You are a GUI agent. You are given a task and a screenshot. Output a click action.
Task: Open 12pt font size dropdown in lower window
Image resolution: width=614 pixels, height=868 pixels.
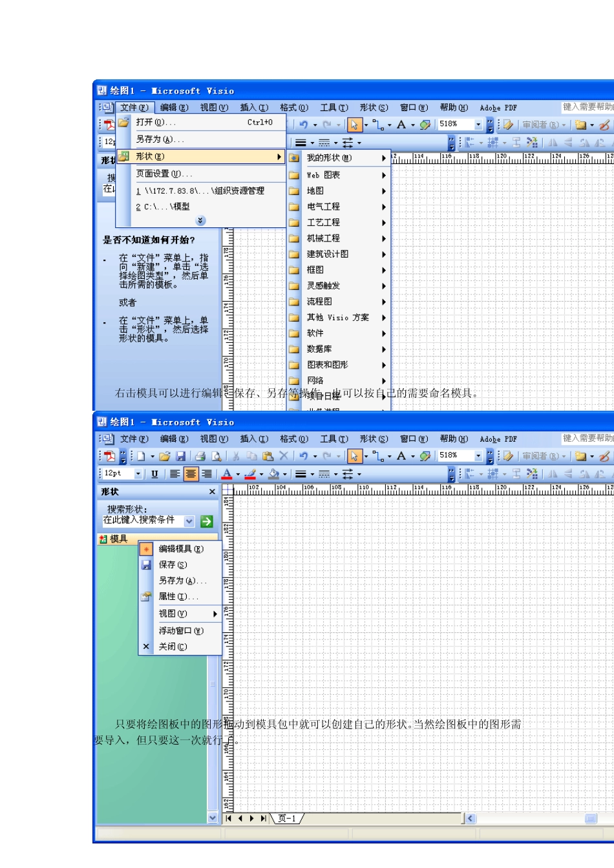pos(138,474)
